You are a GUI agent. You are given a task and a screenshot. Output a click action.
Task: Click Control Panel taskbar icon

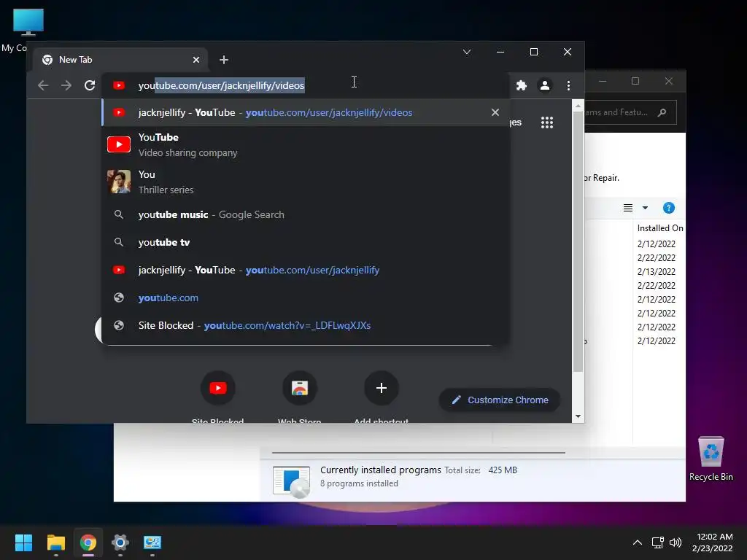(x=152, y=542)
